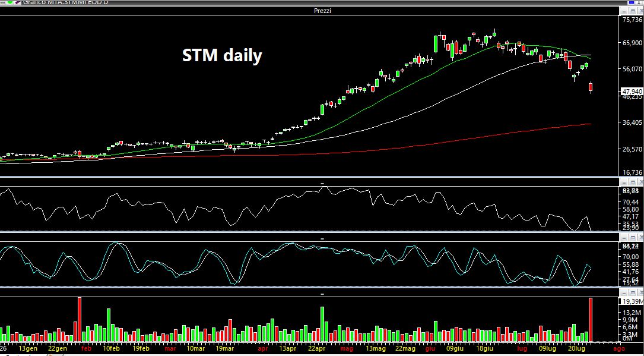Click the tallest red volume bar on right
The height and width of the screenshot is (356, 644).
(591, 319)
